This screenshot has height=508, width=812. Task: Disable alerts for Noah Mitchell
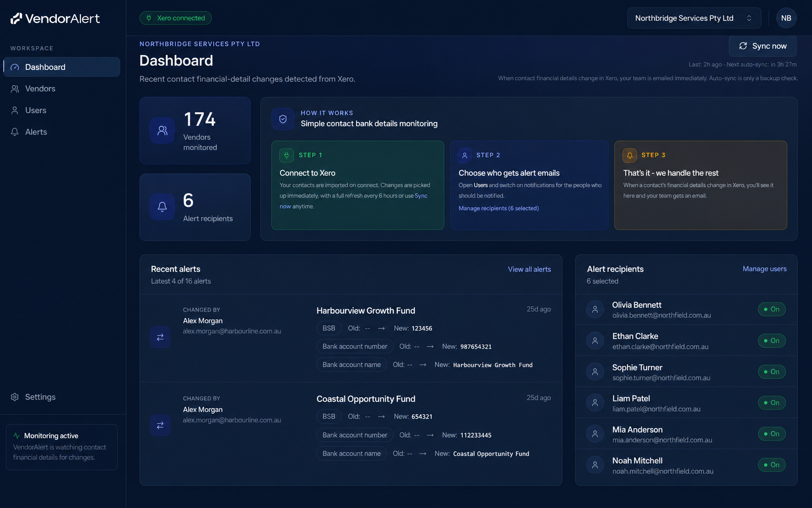pyautogui.click(x=772, y=465)
